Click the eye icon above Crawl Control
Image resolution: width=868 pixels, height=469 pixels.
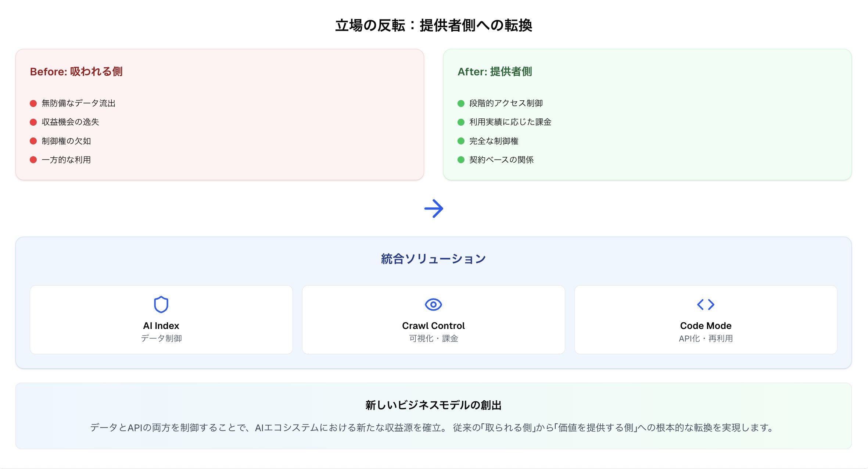click(433, 304)
